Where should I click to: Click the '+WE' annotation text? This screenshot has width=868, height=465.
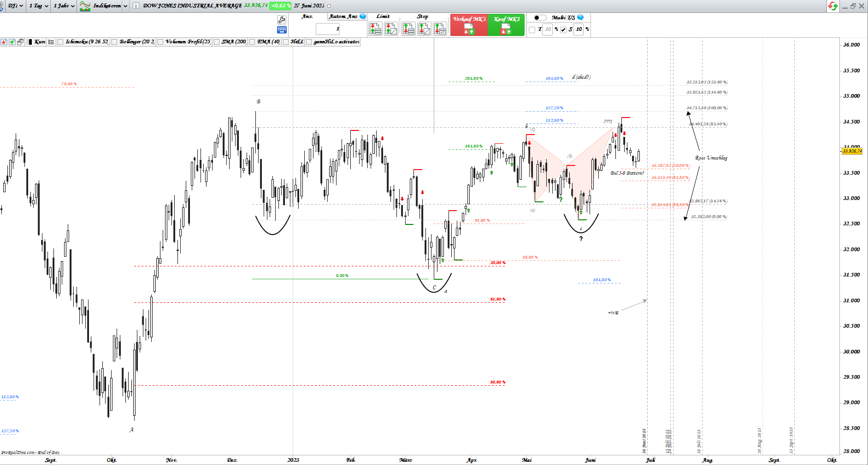613,313
